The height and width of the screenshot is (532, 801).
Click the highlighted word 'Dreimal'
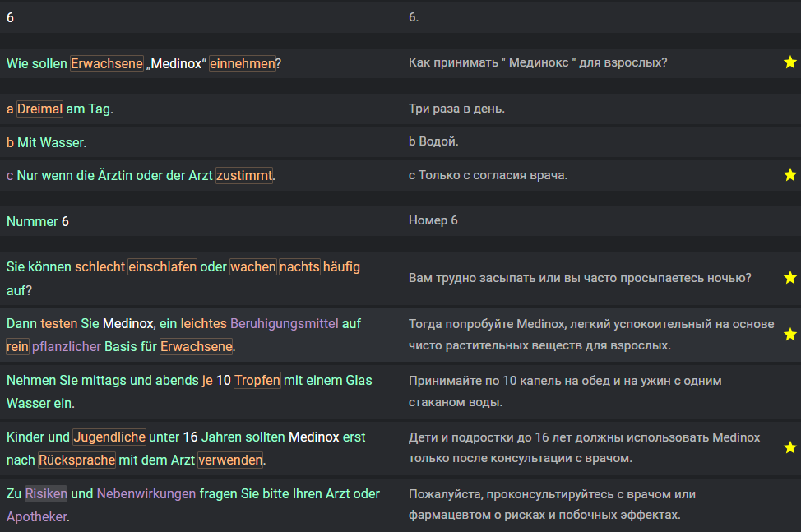pos(39,109)
